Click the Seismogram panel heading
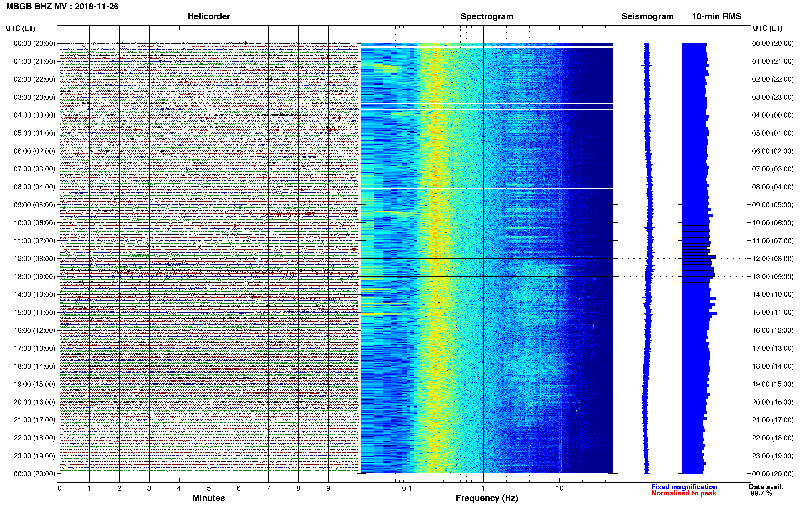 point(648,16)
